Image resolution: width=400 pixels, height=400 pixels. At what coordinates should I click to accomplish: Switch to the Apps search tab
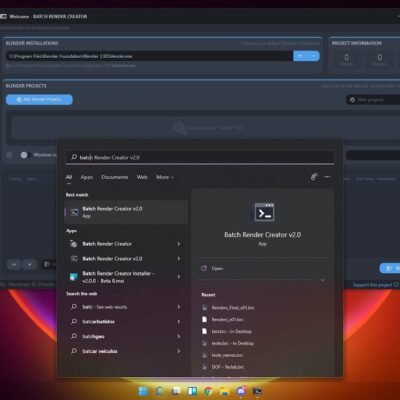click(87, 177)
